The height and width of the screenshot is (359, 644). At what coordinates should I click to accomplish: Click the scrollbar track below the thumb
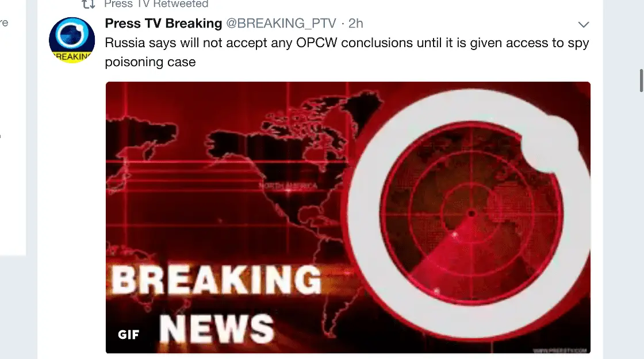pyautogui.click(x=641, y=226)
